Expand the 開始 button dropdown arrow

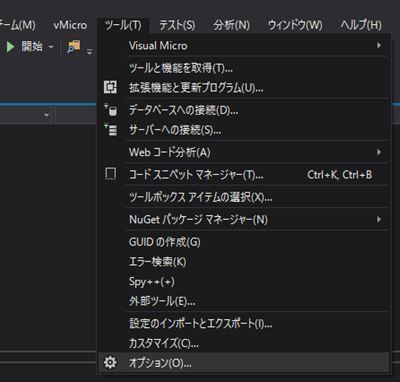pyautogui.click(x=51, y=47)
